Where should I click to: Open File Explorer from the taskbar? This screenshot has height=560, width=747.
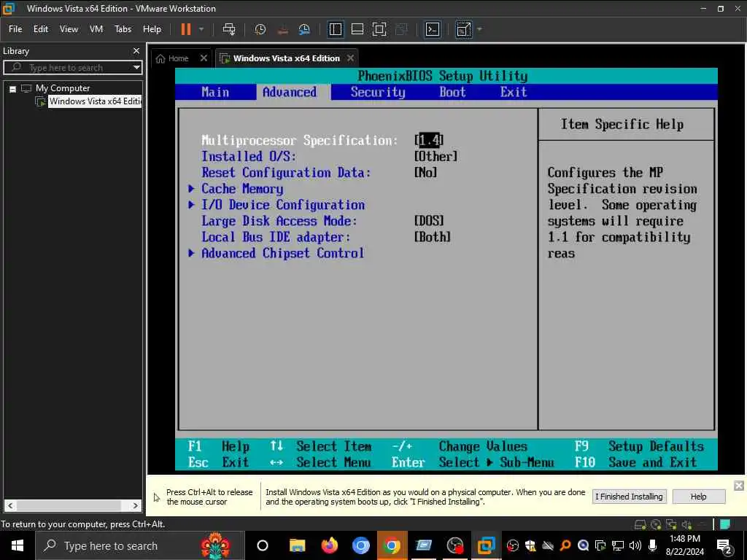(298, 545)
